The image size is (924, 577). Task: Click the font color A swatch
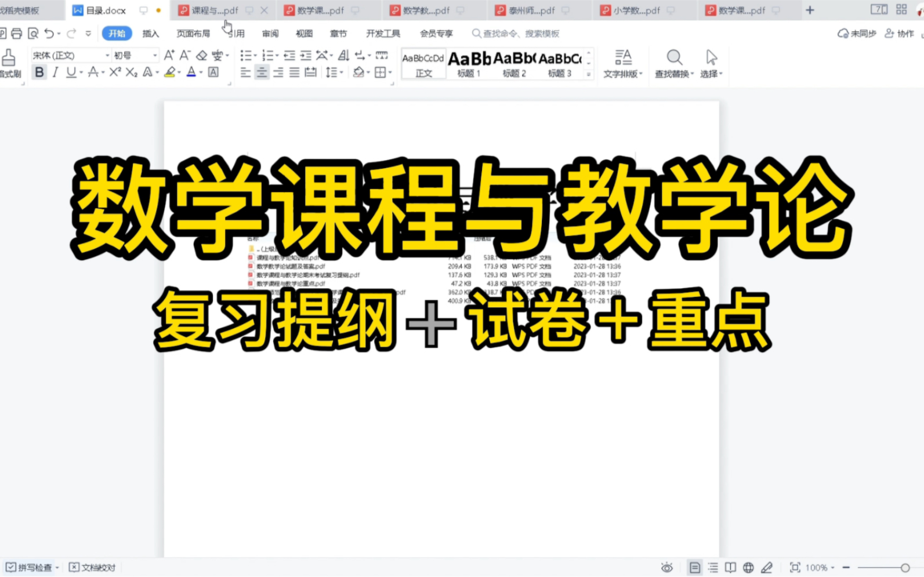click(x=191, y=72)
